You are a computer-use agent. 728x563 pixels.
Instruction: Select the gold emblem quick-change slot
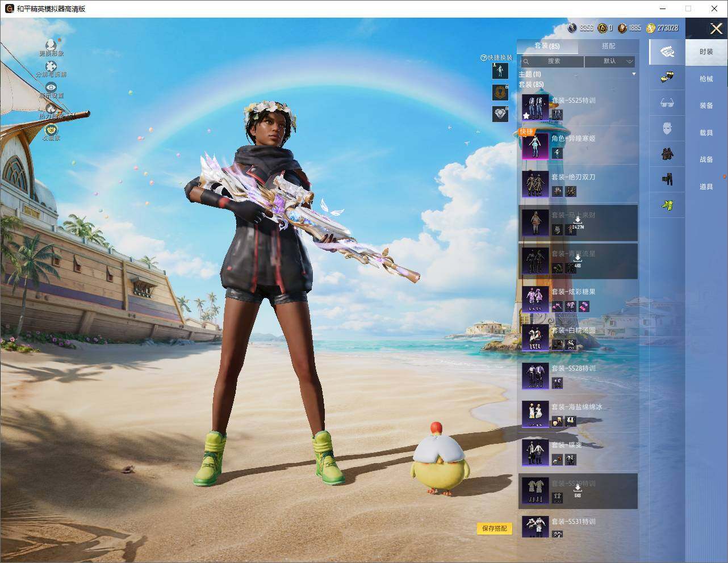tap(500, 92)
